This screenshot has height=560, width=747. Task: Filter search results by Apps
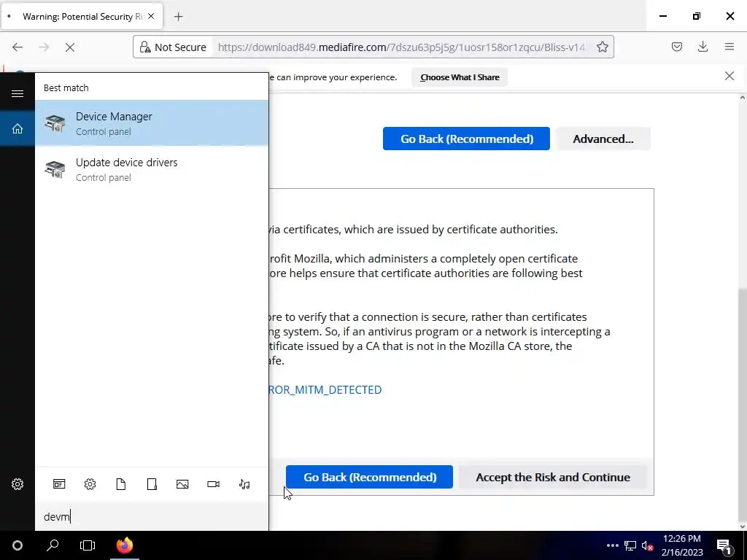pyautogui.click(x=59, y=484)
